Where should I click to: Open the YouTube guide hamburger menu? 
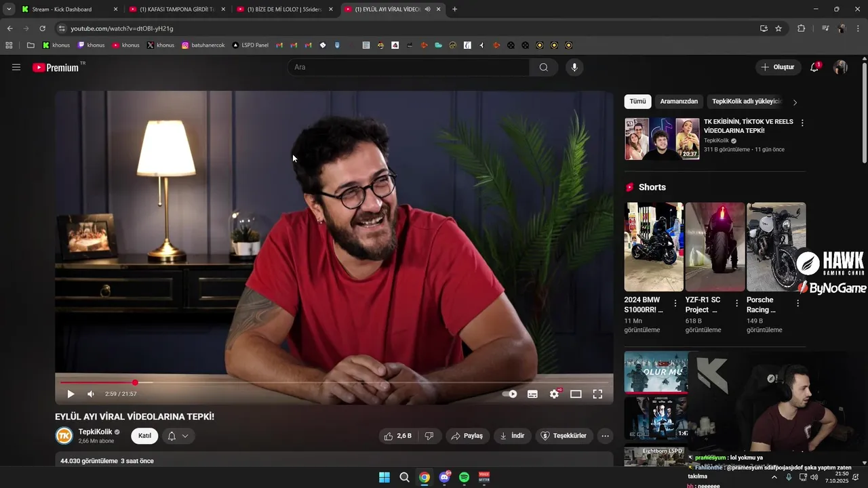coord(16,67)
